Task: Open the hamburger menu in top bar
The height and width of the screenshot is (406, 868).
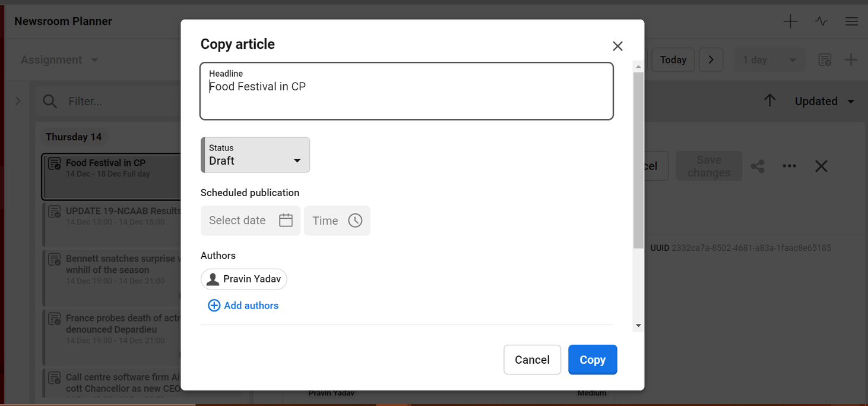Action: pyautogui.click(x=851, y=21)
